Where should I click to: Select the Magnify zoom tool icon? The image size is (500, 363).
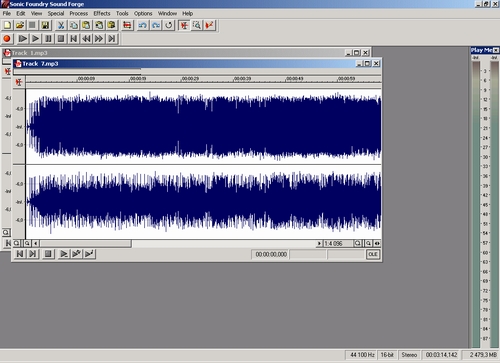pos(197,25)
